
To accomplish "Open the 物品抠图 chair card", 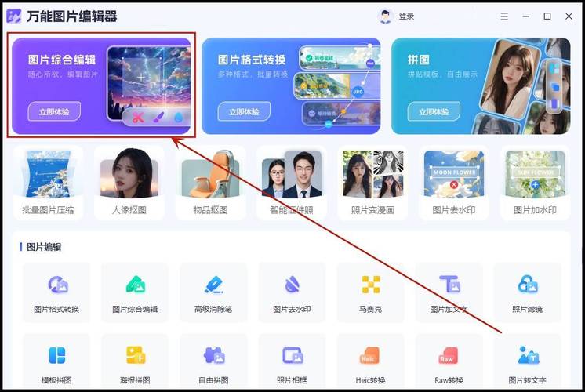I will [210, 183].
